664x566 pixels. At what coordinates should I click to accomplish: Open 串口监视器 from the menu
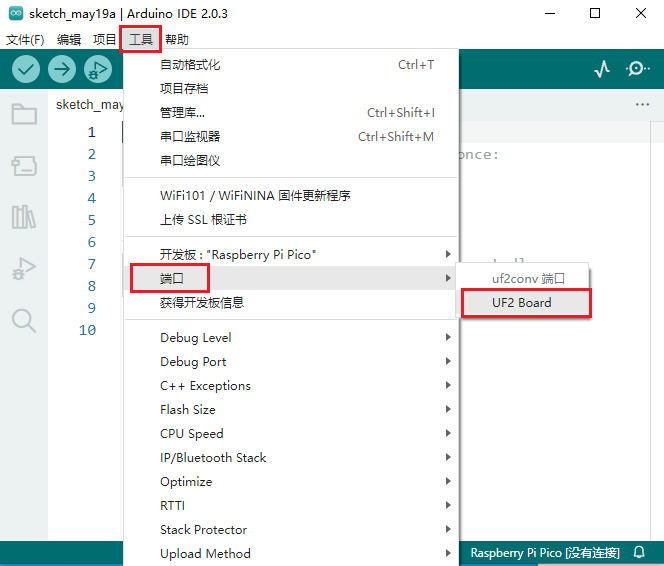[291, 137]
